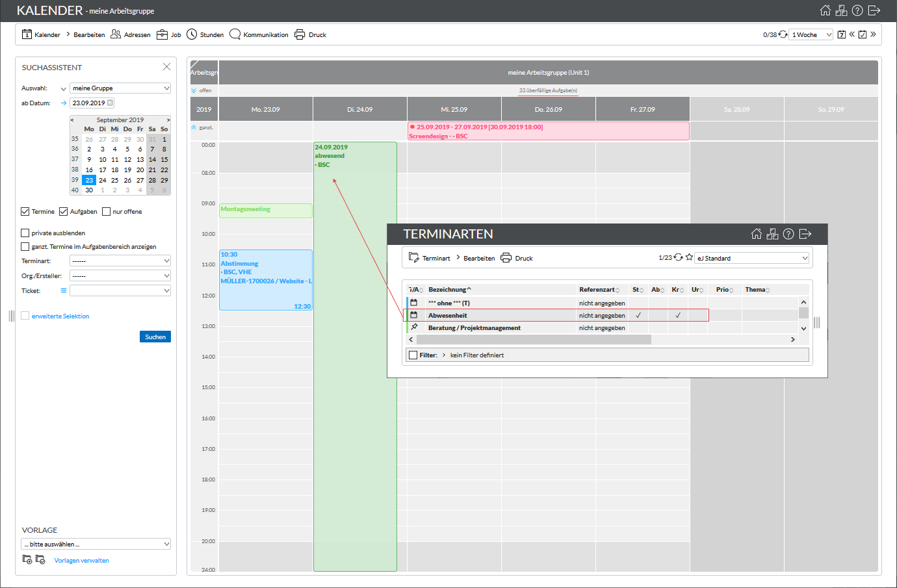Go to home in Terminarten header
Viewport: 897px width, 588px height.
(x=757, y=234)
